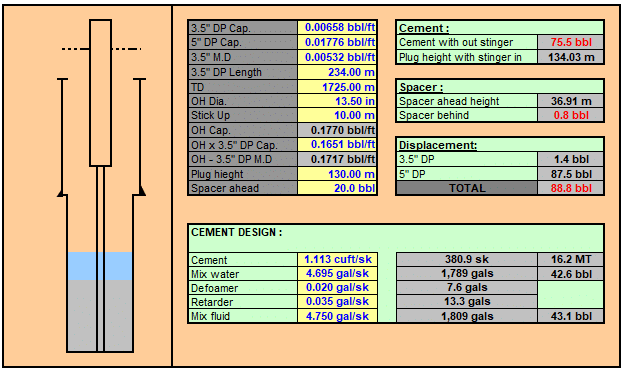Select the 'Mix fluid' label

[243, 316]
